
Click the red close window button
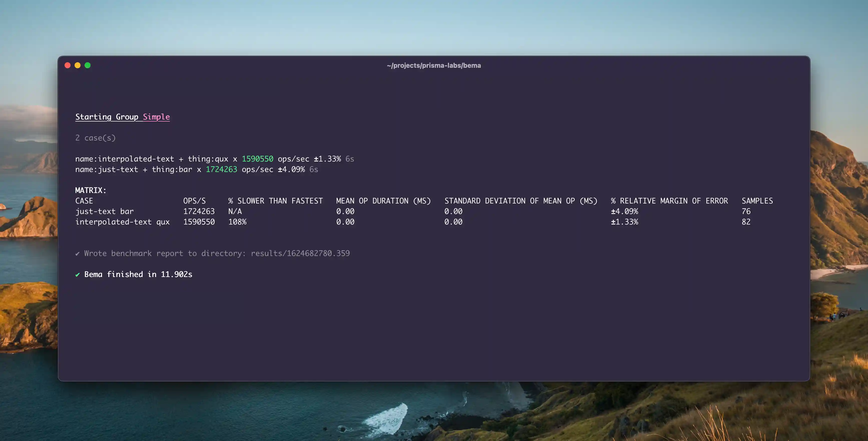(67, 65)
